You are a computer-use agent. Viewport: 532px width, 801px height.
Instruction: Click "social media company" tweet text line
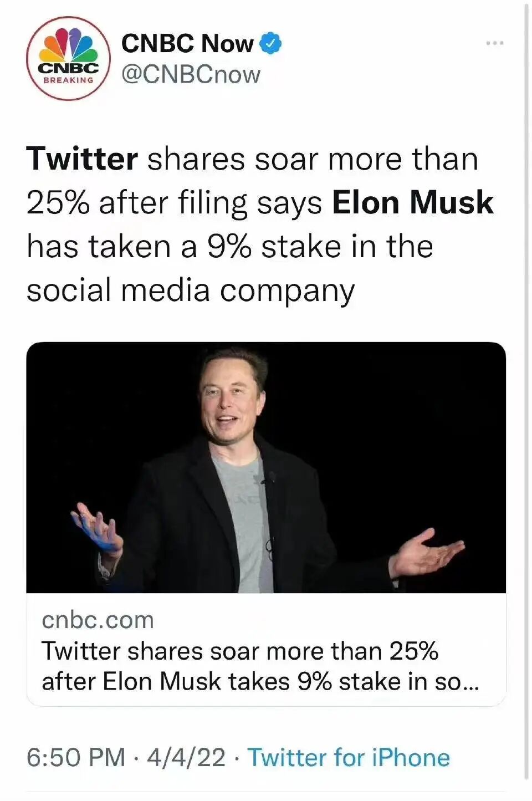point(191,290)
